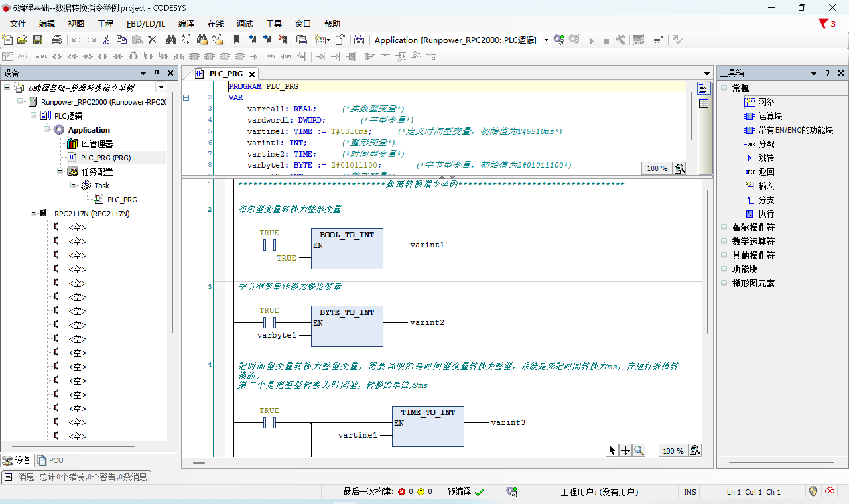Screen dimensions: 849x504
Task: Click the shield security icon in status bar
Action: click(813, 491)
